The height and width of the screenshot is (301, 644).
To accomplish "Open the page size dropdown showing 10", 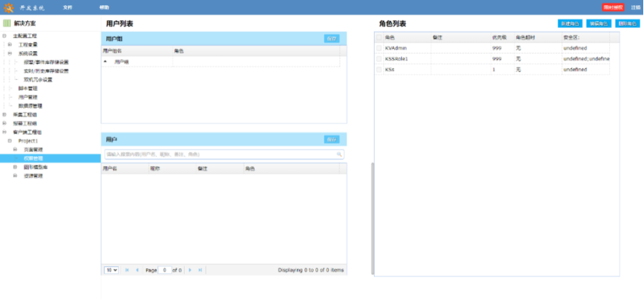I will tap(111, 270).
